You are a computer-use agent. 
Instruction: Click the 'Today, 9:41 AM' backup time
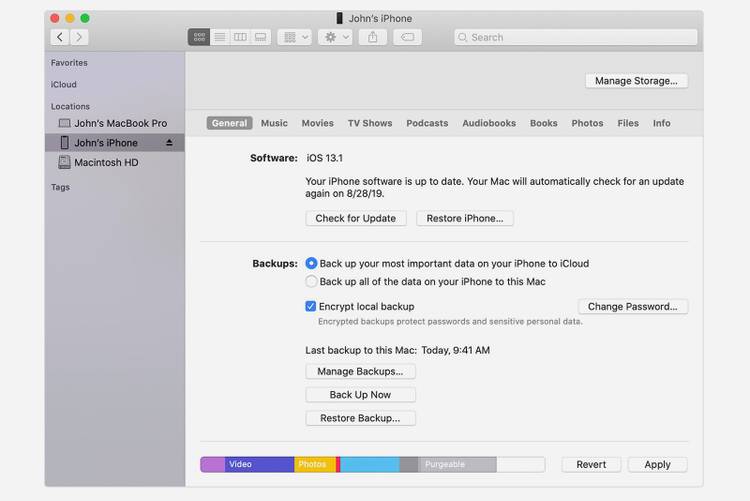[456, 350]
